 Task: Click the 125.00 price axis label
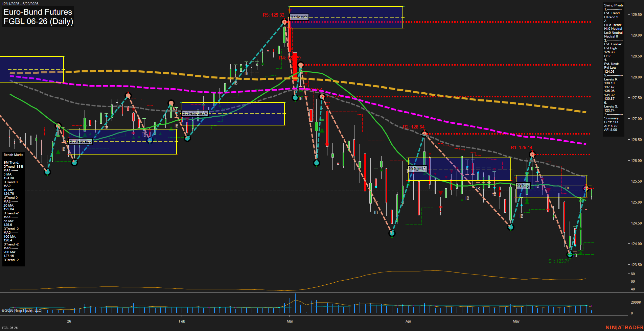pos(636,202)
